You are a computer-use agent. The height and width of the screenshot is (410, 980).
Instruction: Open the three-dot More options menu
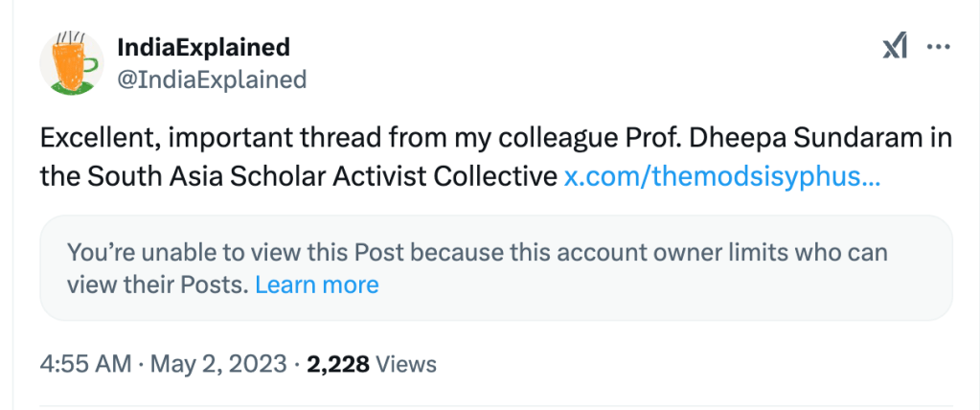[x=939, y=48]
